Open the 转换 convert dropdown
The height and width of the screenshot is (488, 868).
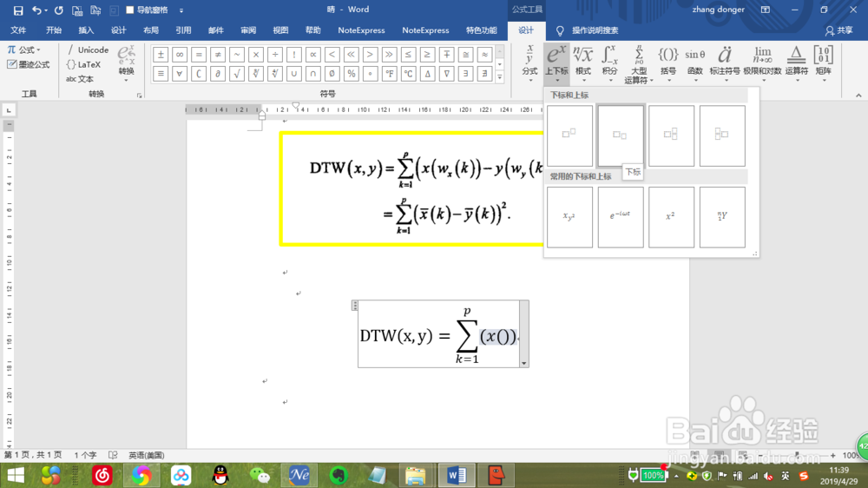pos(126,63)
